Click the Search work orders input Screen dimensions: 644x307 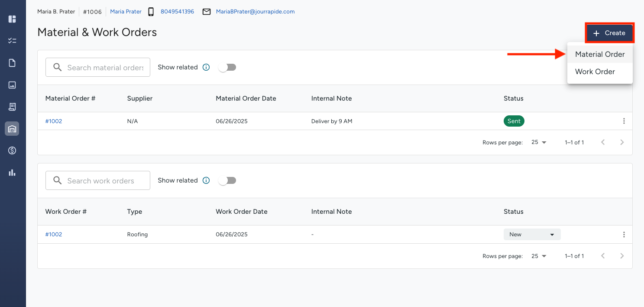tap(98, 180)
